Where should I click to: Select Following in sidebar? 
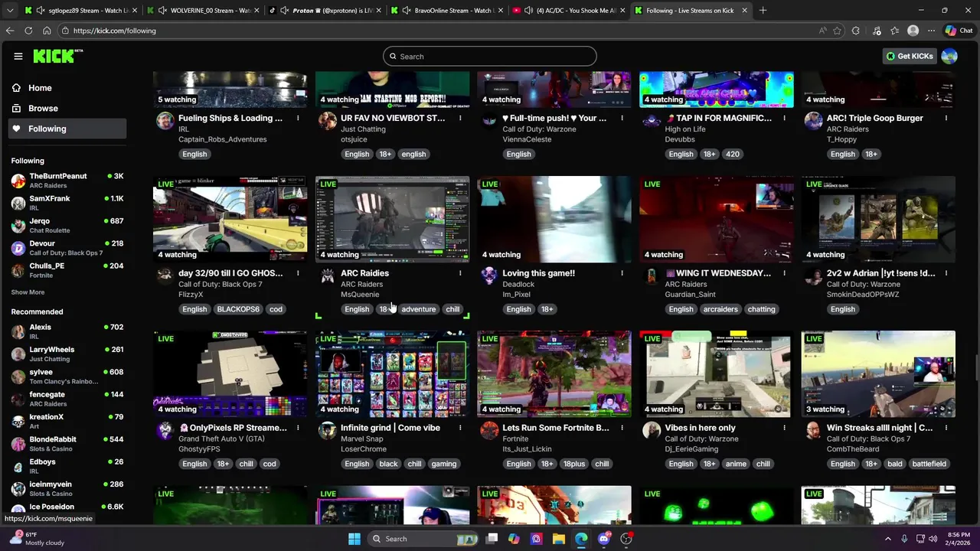[67, 129]
